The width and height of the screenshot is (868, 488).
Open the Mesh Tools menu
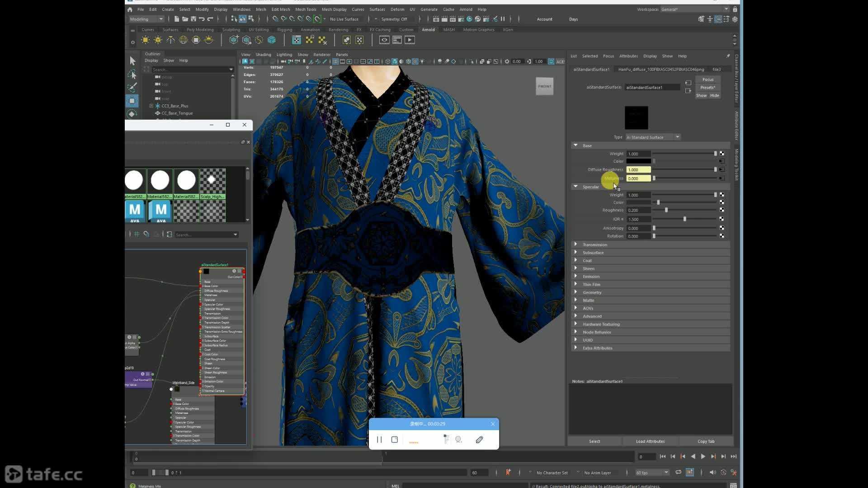click(x=306, y=9)
